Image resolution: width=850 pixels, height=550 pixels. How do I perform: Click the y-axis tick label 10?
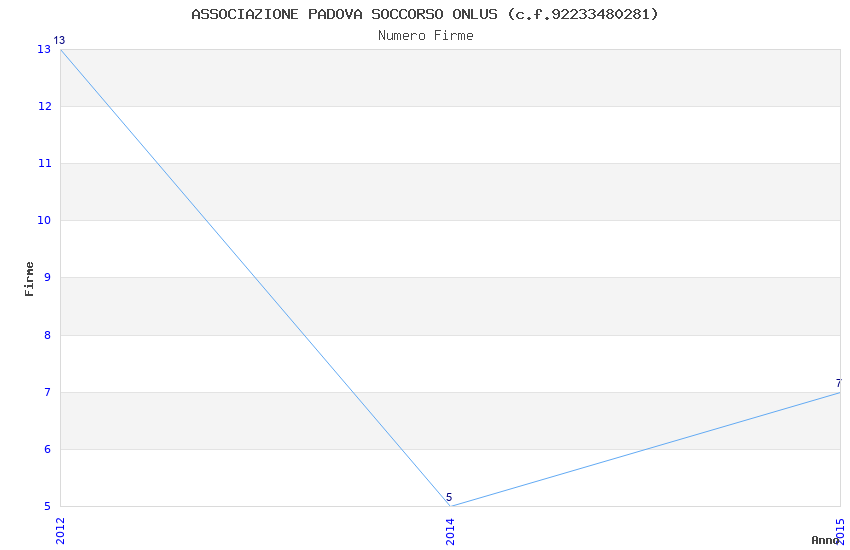(44, 221)
